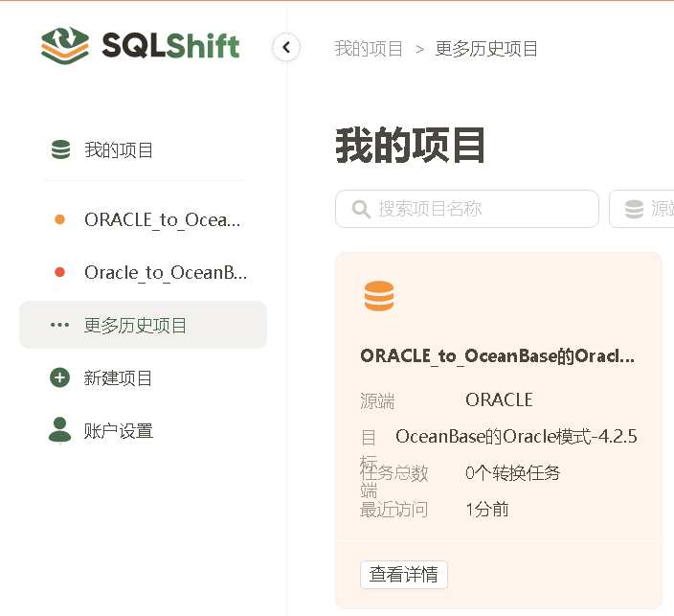Click the user icon for 账户设置

(x=59, y=430)
